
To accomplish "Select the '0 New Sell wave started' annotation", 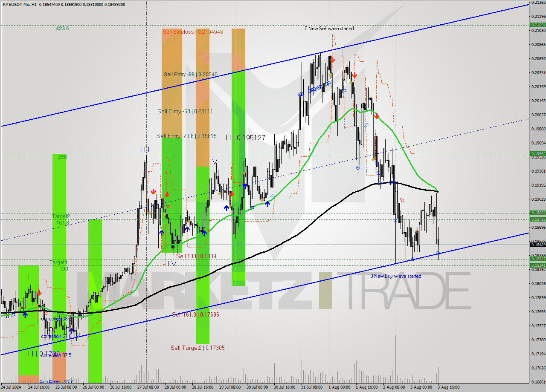I will click(329, 29).
